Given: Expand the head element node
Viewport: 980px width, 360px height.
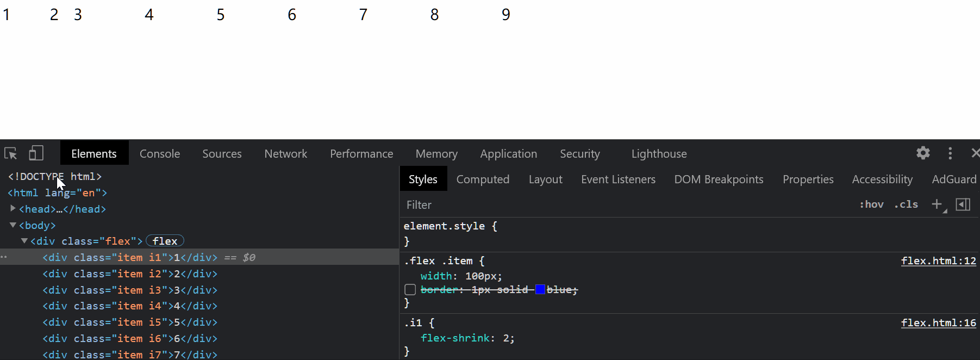Looking at the screenshot, I should (x=13, y=209).
